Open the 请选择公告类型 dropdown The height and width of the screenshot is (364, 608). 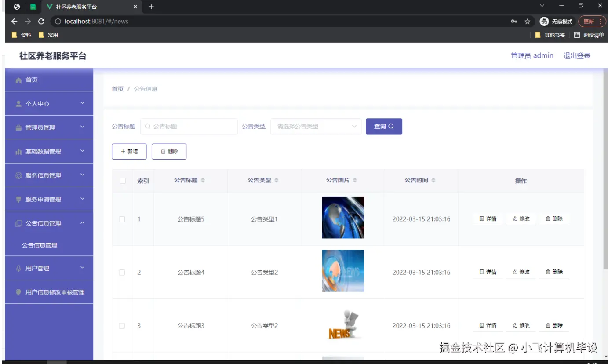point(316,126)
